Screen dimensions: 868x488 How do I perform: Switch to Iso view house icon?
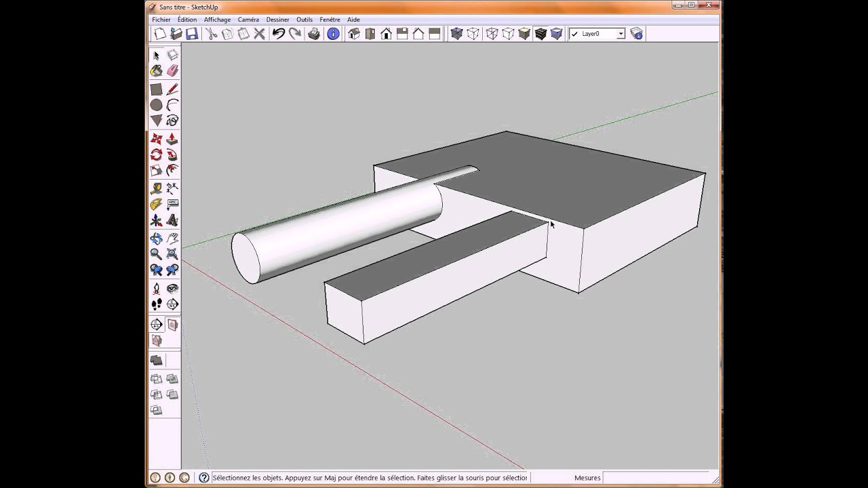354,34
